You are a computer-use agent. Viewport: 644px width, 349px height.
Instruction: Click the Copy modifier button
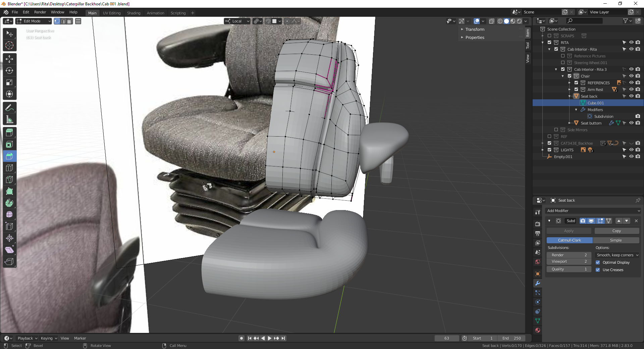(x=616, y=231)
